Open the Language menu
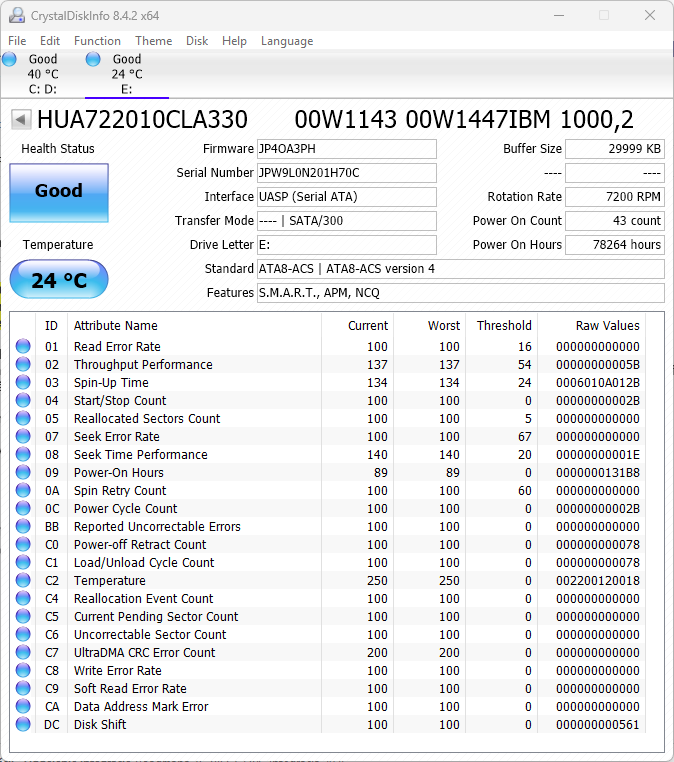 click(287, 41)
